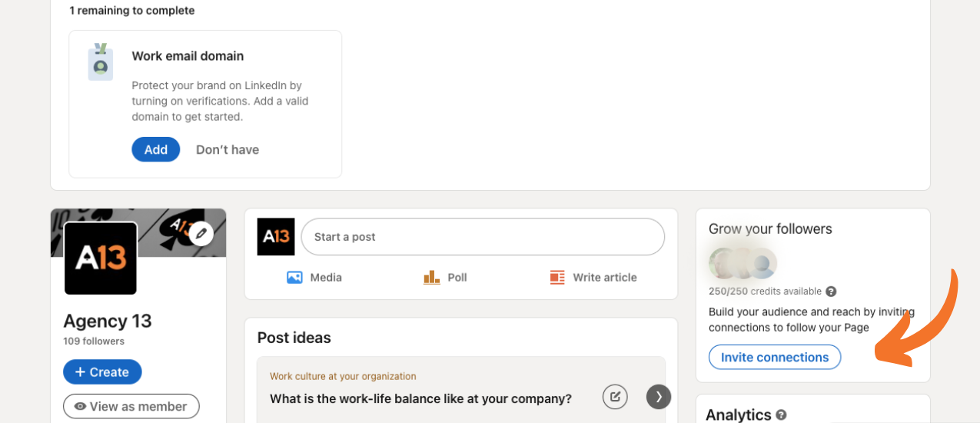Open the Create dropdown button
The image size is (980, 423).
coord(102,372)
